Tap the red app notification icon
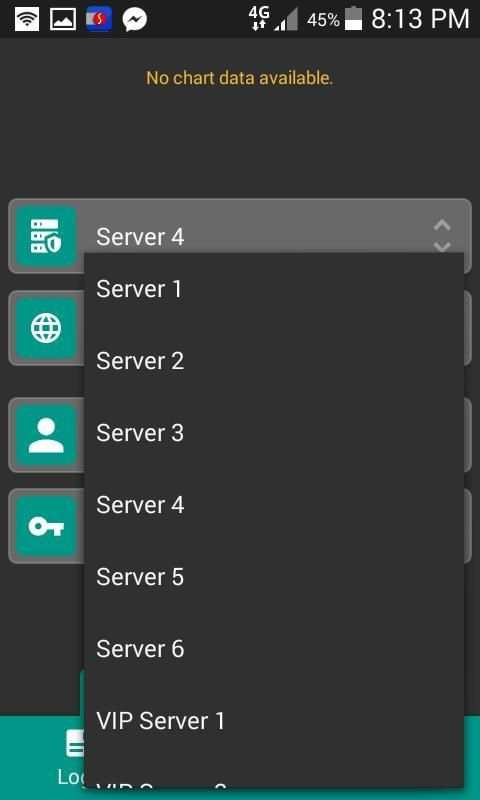 tap(99, 20)
